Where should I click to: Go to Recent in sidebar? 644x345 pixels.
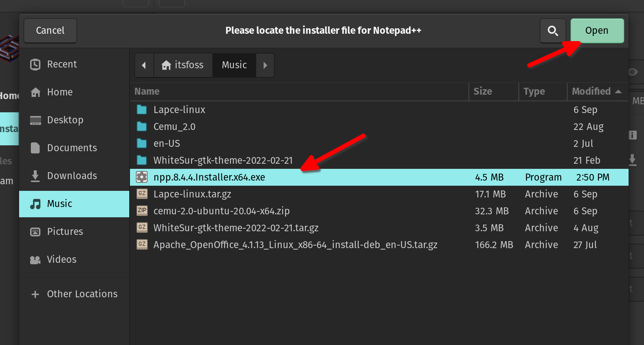coord(74,64)
